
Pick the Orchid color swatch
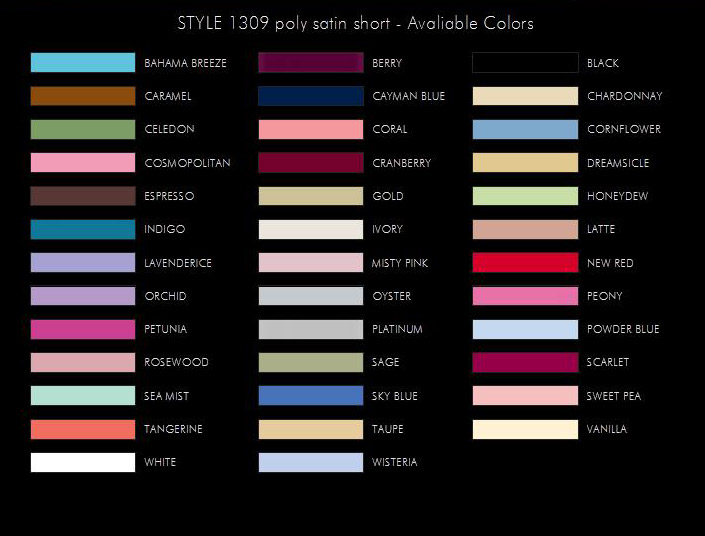coord(83,295)
